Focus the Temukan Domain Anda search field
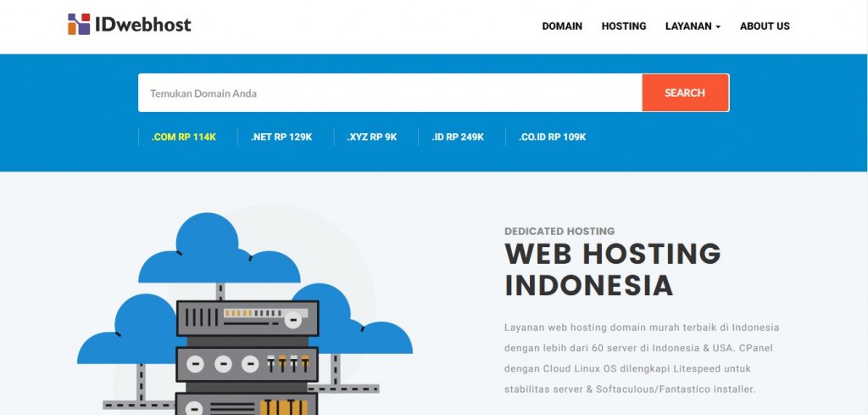868x415 pixels. [x=390, y=93]
